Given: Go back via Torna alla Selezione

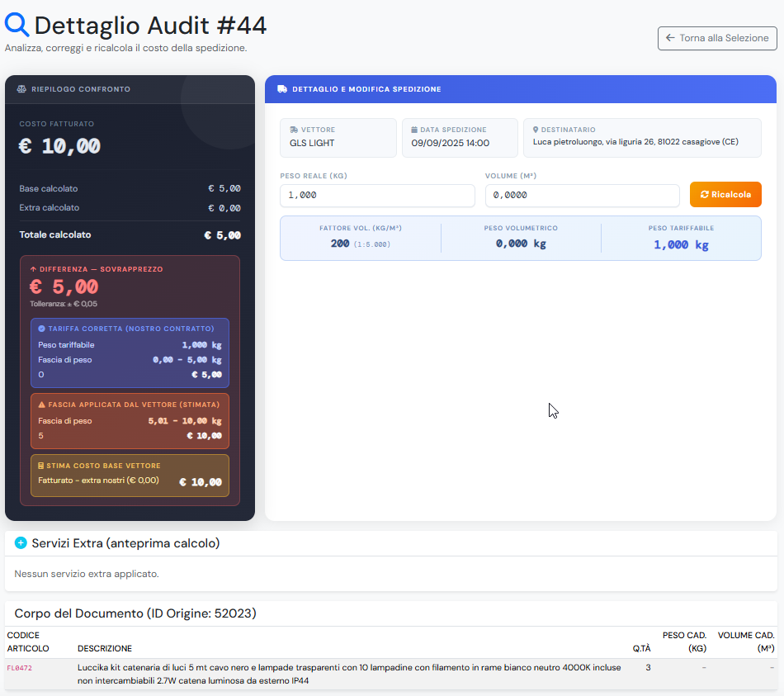Looking at the screenshot, I should [717, 38].
